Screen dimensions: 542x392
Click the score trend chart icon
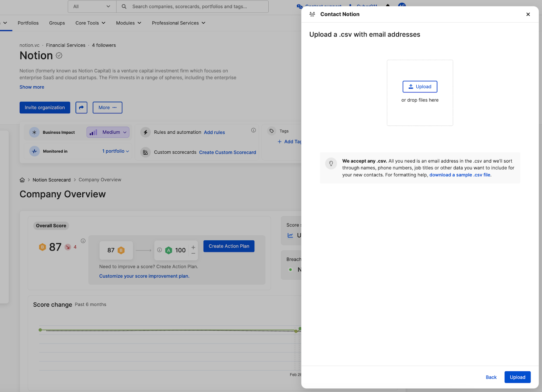point(290,235)
